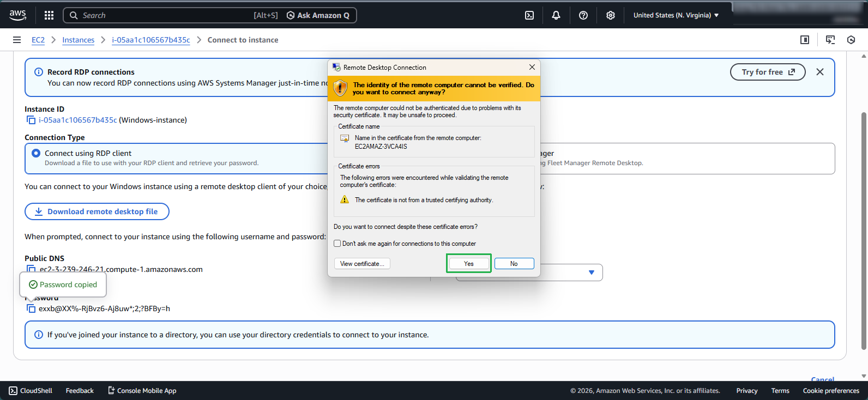This screenshot has width=868, height=400.
Task: Dismiss the Record RDP connections banner
Action: pyautogui.click(x=820, y=72)
